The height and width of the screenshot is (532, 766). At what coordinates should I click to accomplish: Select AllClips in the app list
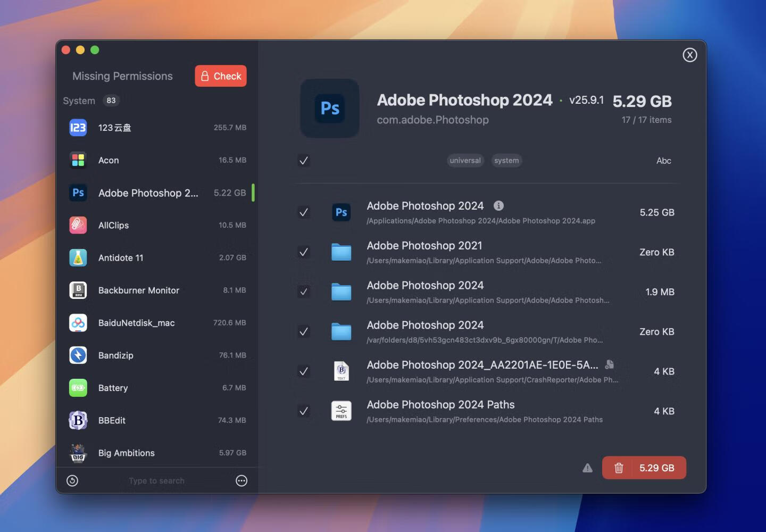pos(113,226)
